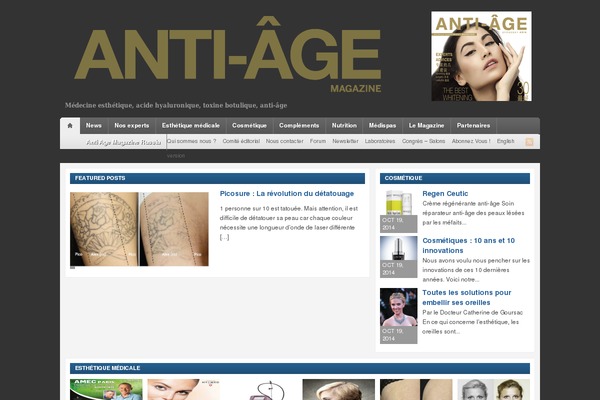The width and height of the screenshot is (600, 400).
Task: Open the Nos experts menu
Action: (x=132, y=126)
